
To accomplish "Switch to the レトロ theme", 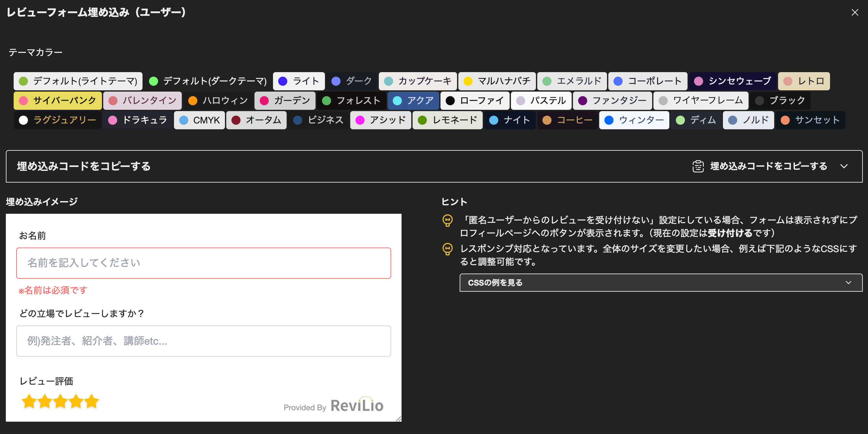I will tap(804, 81).
